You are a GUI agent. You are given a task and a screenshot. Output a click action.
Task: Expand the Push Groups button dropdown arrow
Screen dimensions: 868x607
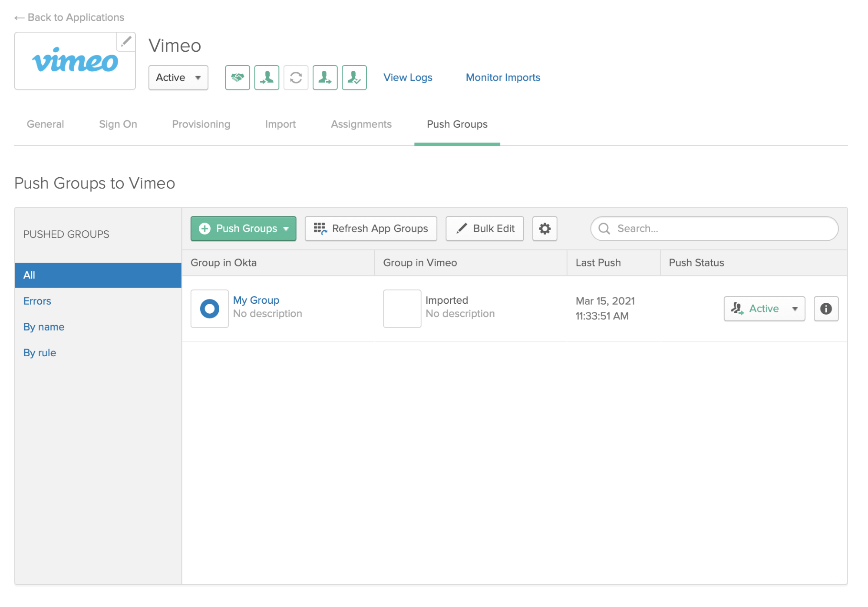[286, 228]
